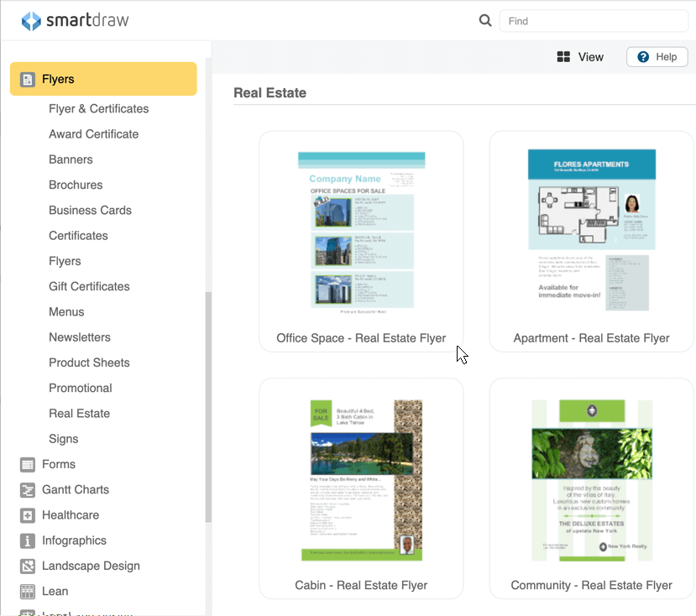This screenshot has width=696, height=616.
Task: Open the View options
Action: 590,57
